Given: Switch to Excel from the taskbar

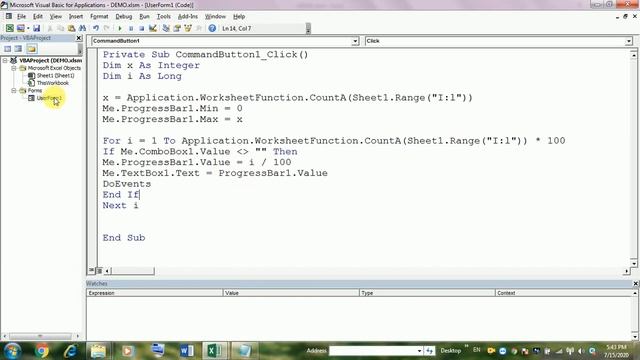Looking at the screenshot, I should pyautogui.click(x=215, y=351).
